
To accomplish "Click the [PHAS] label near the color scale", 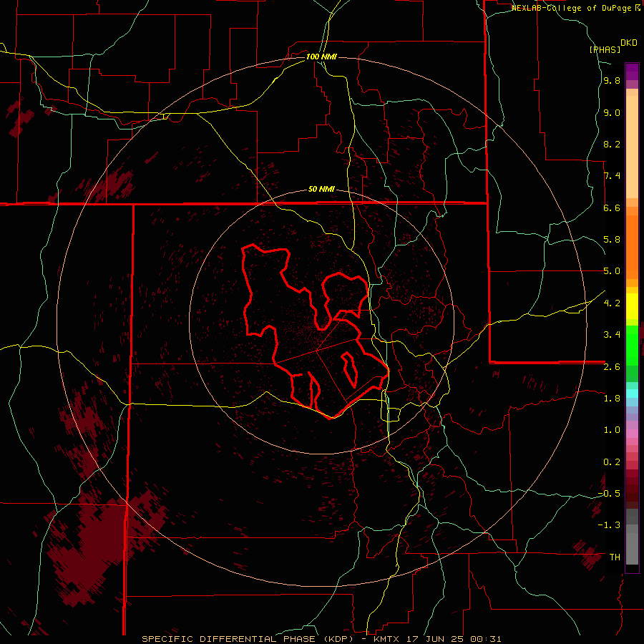I will 605,49.
